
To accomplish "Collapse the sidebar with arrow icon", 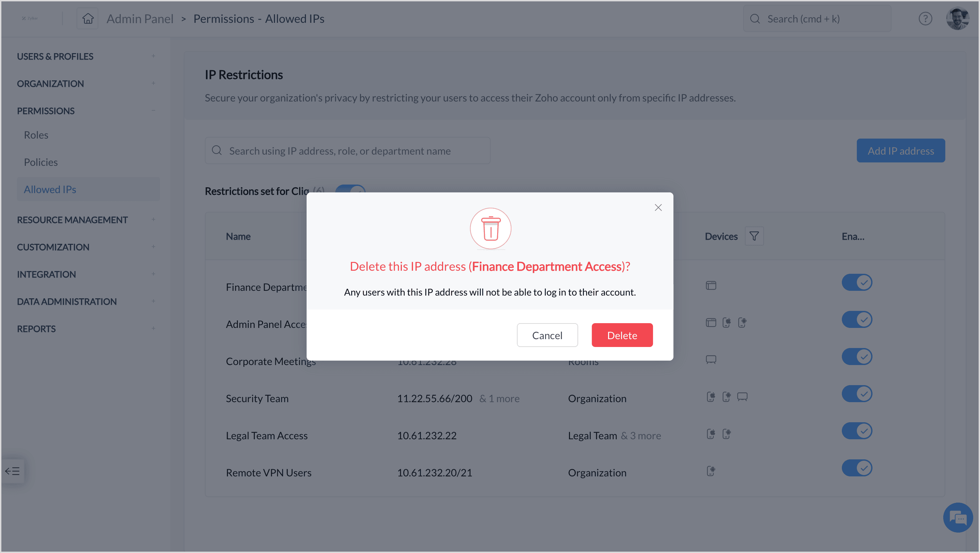I will (13, 471).
